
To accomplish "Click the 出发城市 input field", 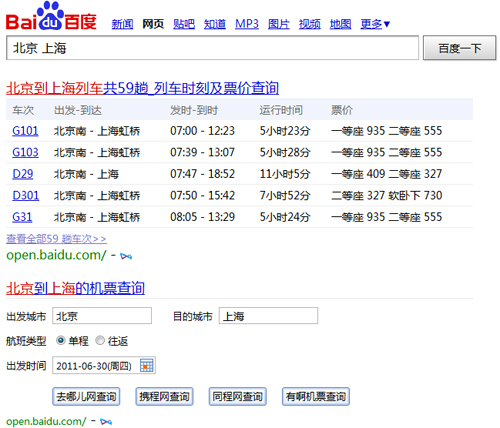I will point(102,316).
